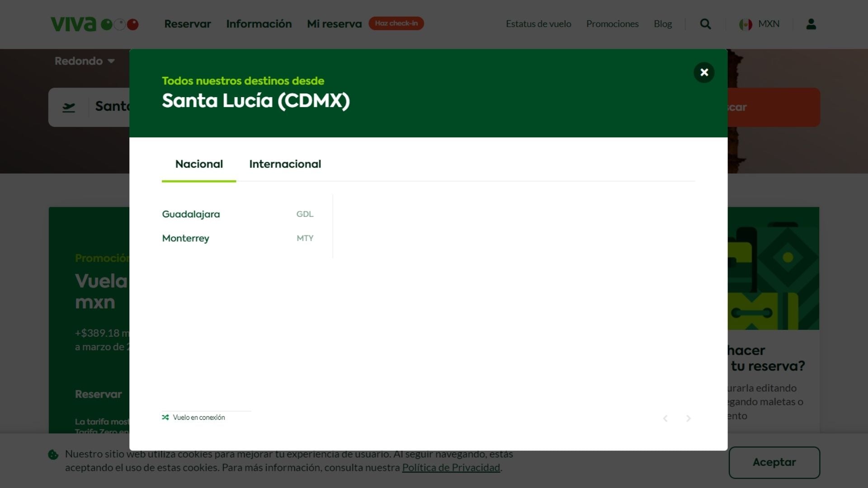Image resolution: width=868 pixels, height=488 pixels.
Task: Click the cookie icon in banner
Action: click(x=53, y=455)
